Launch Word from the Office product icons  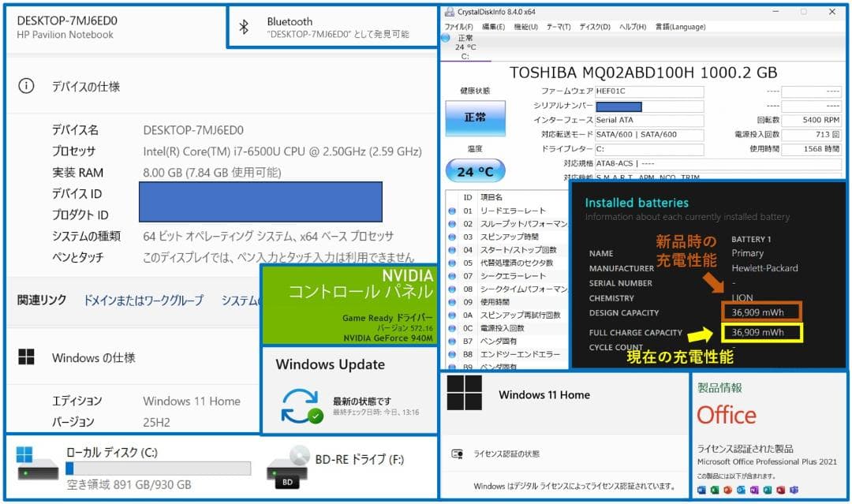click(x=701, y=491)
